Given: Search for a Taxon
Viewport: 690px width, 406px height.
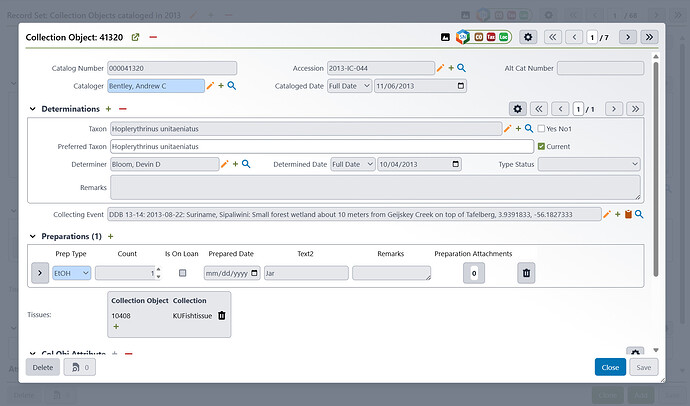Looking at the screenshot, I should (529, 128).
